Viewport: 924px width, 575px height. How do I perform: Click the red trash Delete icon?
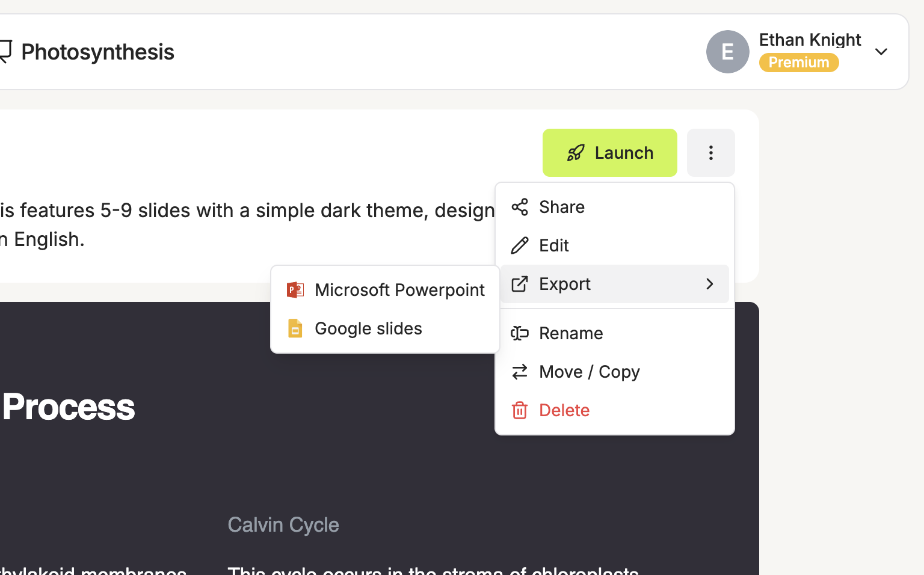pyautogui.click(x=520, y=410)
